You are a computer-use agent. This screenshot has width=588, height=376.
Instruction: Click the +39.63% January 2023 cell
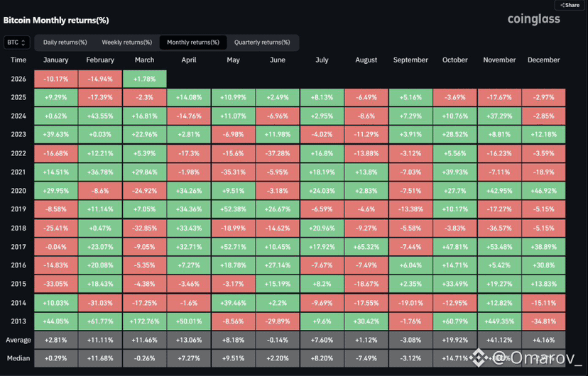click(x=56, y=135)
